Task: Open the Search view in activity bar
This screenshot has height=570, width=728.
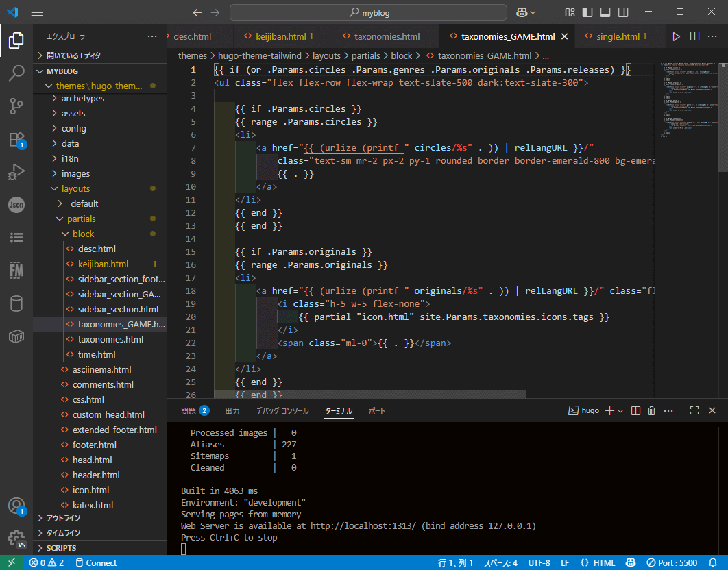Action: click(x=16, y=73)
